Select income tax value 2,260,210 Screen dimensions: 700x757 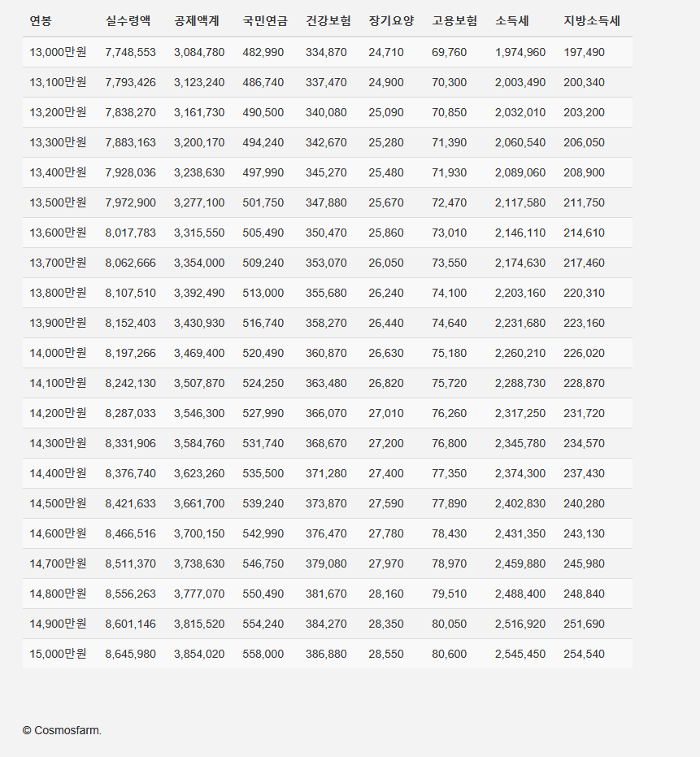[x=520, y=353]
